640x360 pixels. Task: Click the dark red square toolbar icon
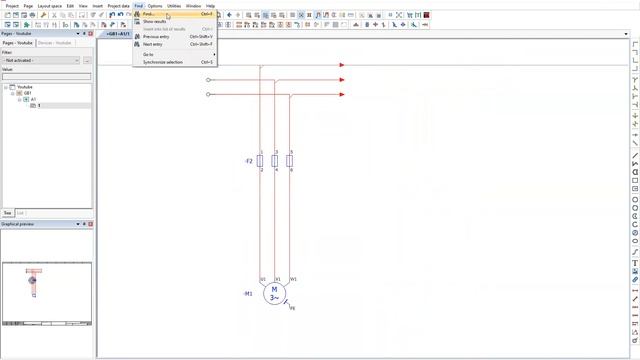click(427, 15)
